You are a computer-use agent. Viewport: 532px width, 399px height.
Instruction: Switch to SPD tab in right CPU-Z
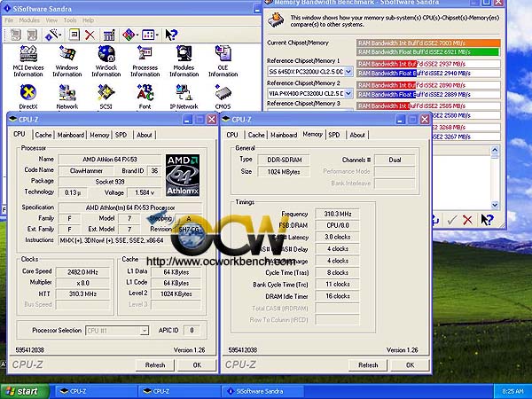[x=334, y=135]
